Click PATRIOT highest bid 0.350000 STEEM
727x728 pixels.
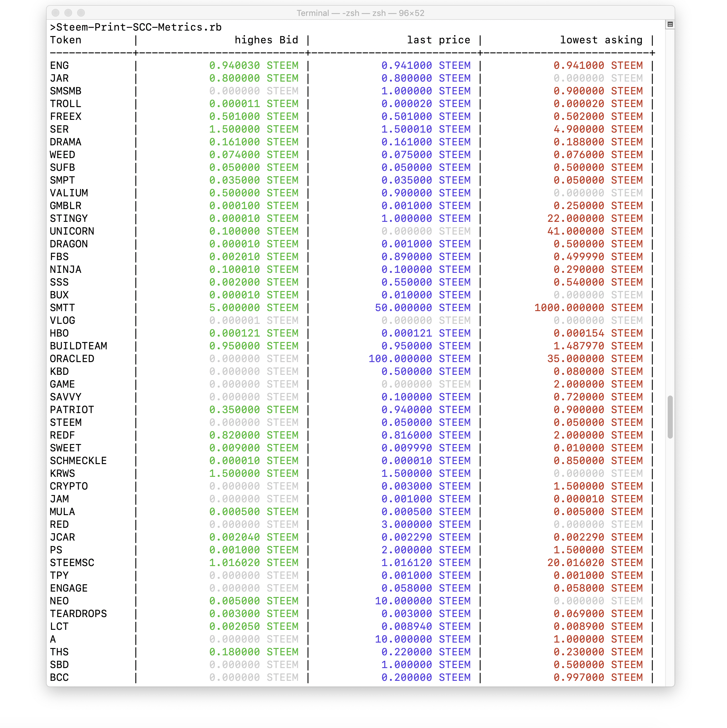click(253, 410)
